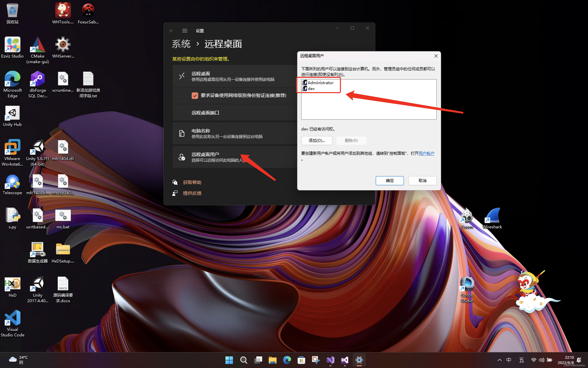Open the Unity 5.6.7f1 (64-bit) shortcut
The height and width of the screenshot is (368, 588).
(38, 153)
